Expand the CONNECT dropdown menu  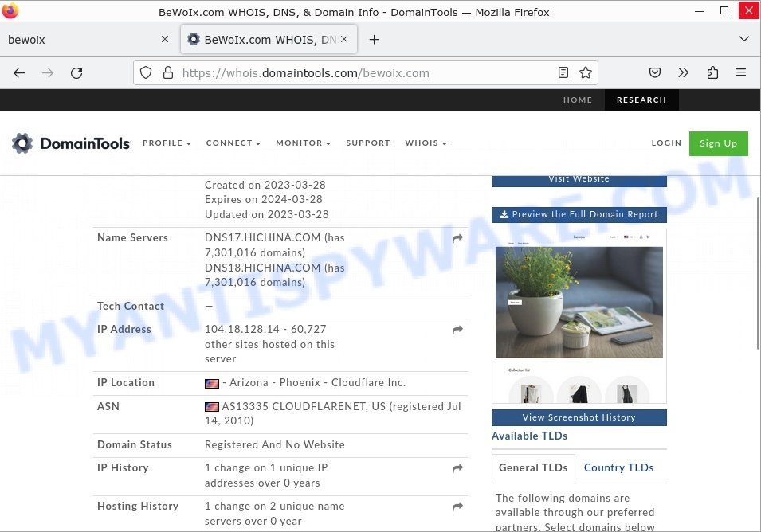click(233, 143)
